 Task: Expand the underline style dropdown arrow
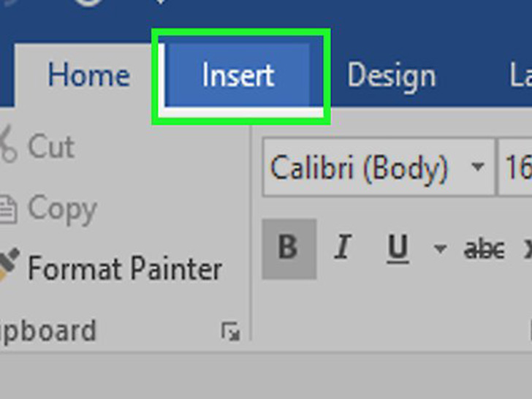coord(440,249)
